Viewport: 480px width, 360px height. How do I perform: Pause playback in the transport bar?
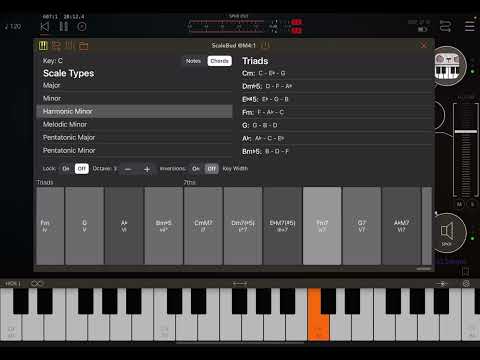click(64, 26)
